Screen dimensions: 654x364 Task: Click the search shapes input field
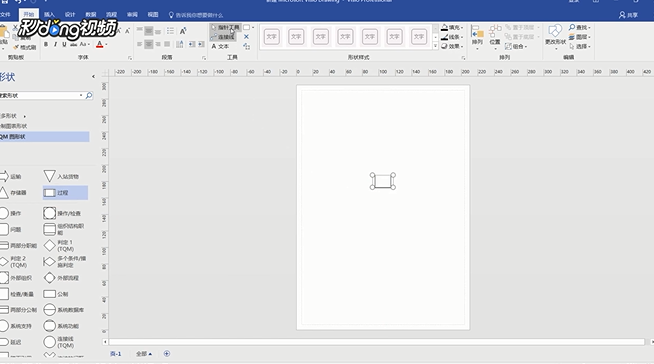pyautogui.click(x=40, y=95)
